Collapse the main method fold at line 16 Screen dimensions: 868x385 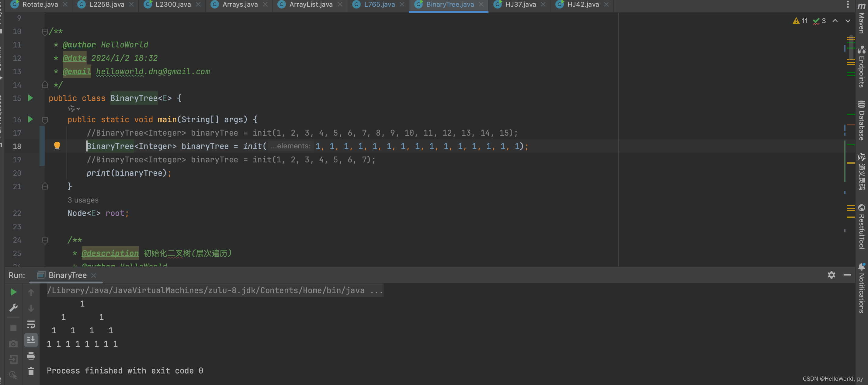(x=45, y=120)
